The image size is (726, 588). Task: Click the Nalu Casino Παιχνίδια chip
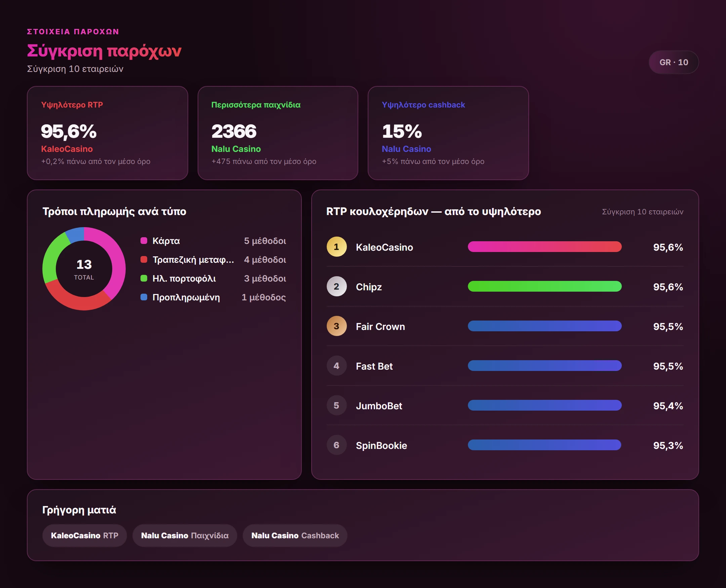(x=185, y=536)
